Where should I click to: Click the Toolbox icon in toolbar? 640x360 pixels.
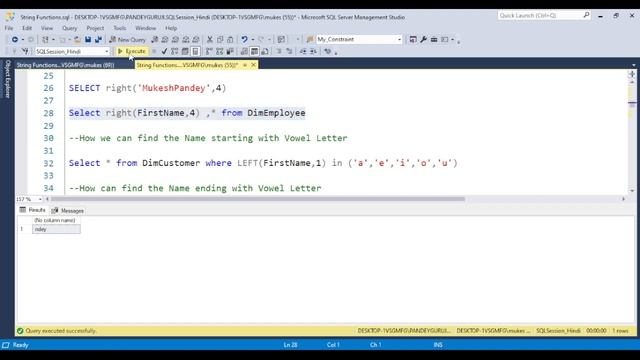[x=434, y=40]
